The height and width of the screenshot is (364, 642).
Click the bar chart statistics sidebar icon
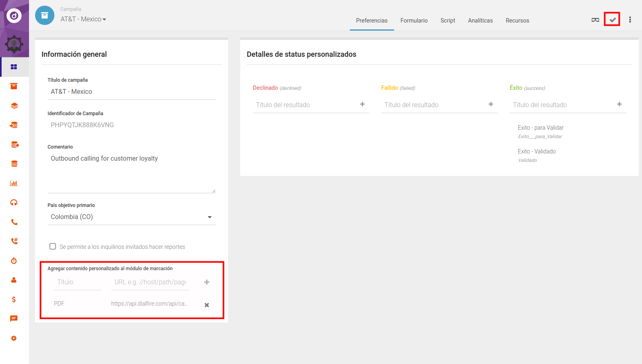coord(14,183)
